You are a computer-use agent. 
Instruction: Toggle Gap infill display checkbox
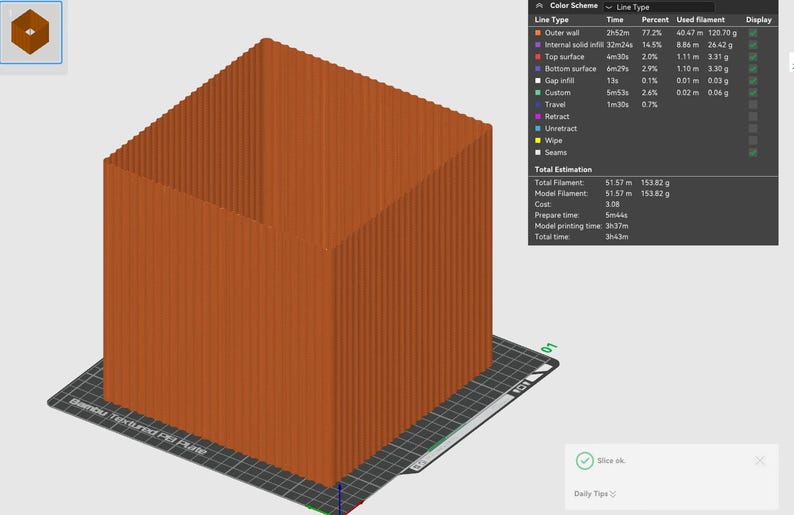pos(753,81)
